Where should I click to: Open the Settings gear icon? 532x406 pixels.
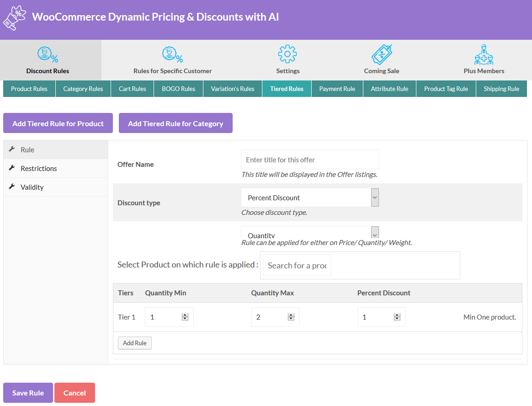click(287, 53)
